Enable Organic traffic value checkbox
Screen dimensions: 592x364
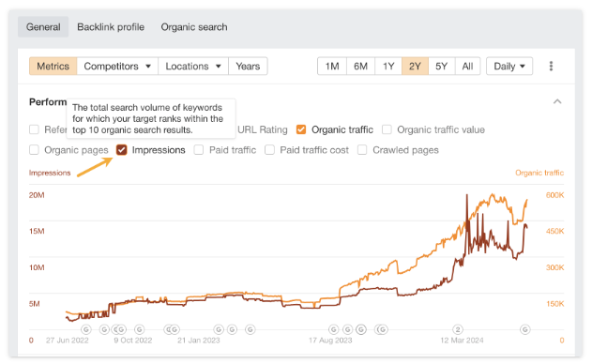(387, 129)
